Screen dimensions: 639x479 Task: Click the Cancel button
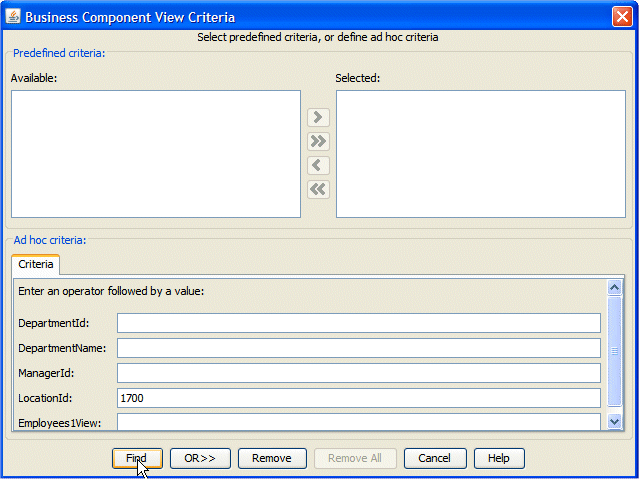[435, 458]
